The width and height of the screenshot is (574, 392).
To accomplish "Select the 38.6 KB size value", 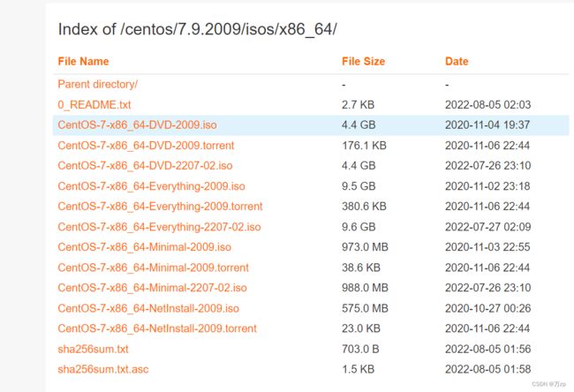I will pyautogui.click(x=361, y=268).
